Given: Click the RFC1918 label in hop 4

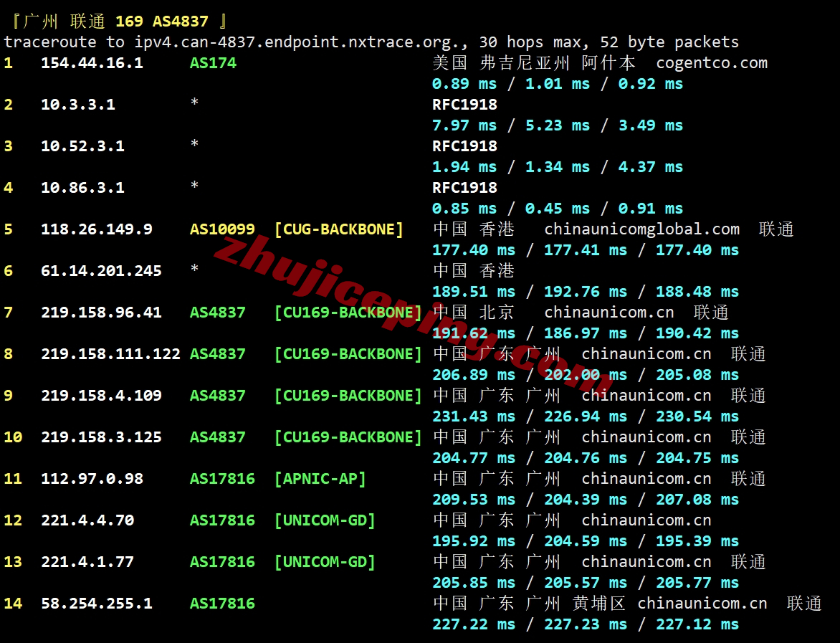Looking at the screenshot, I should click(x=464, y=188).
